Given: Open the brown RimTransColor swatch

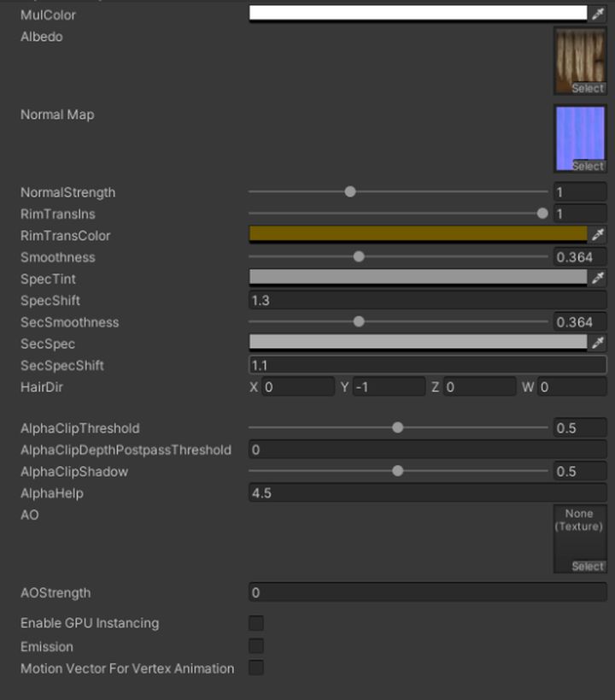Looking at the screenshot, I should pyautogui.click(x=419, y=234).
